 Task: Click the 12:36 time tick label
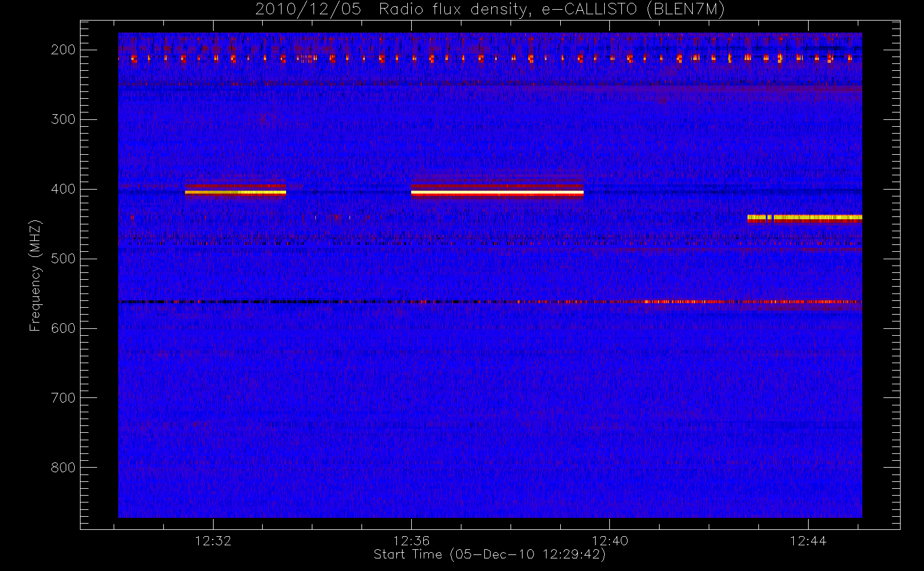coord(411,541)
